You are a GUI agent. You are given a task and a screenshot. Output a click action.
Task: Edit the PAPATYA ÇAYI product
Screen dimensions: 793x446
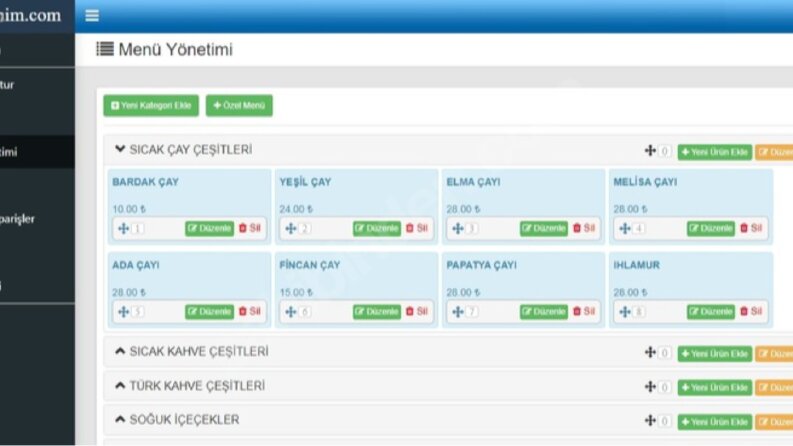click(544, 311)
